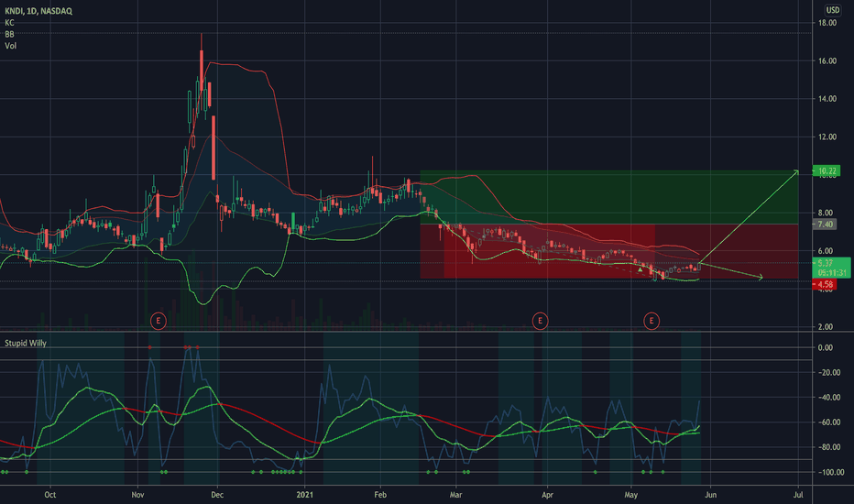Click the 6.00 price axis label
The image size is (854, 504).
click(x=827, y=251)
